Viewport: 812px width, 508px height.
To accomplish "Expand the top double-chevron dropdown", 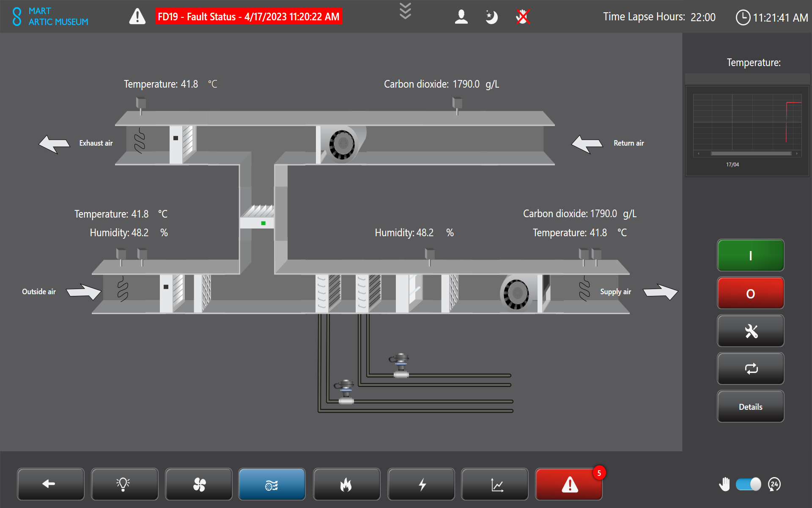I will click(405, 11).
